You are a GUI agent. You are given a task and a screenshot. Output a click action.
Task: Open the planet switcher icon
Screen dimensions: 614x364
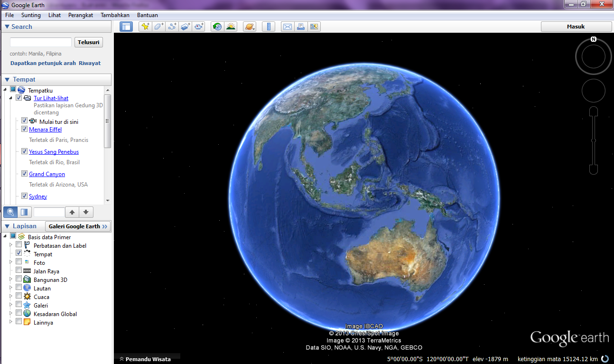tap(250, 27)
